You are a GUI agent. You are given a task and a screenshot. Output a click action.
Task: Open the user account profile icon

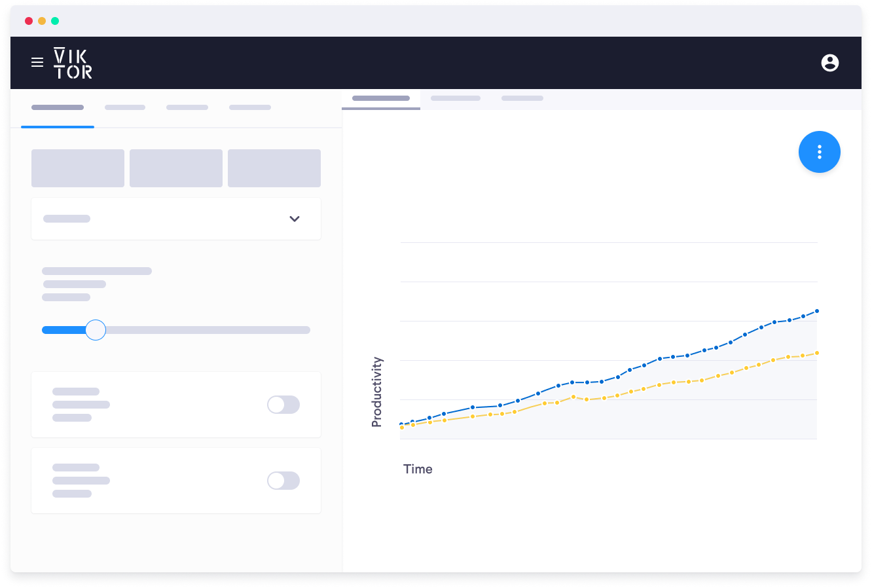click(830, 63)
